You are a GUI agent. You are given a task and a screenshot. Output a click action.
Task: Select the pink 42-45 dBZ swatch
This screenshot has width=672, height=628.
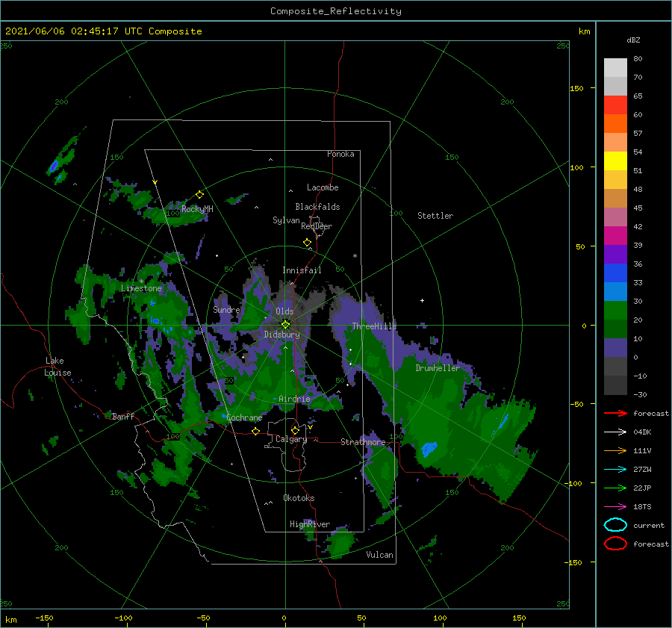(x=615, y=217)
